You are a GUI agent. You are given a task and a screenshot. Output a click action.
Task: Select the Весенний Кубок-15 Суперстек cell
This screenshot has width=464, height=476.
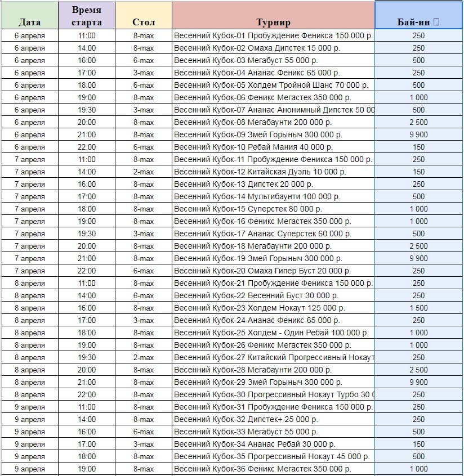[x=273, y=209]
